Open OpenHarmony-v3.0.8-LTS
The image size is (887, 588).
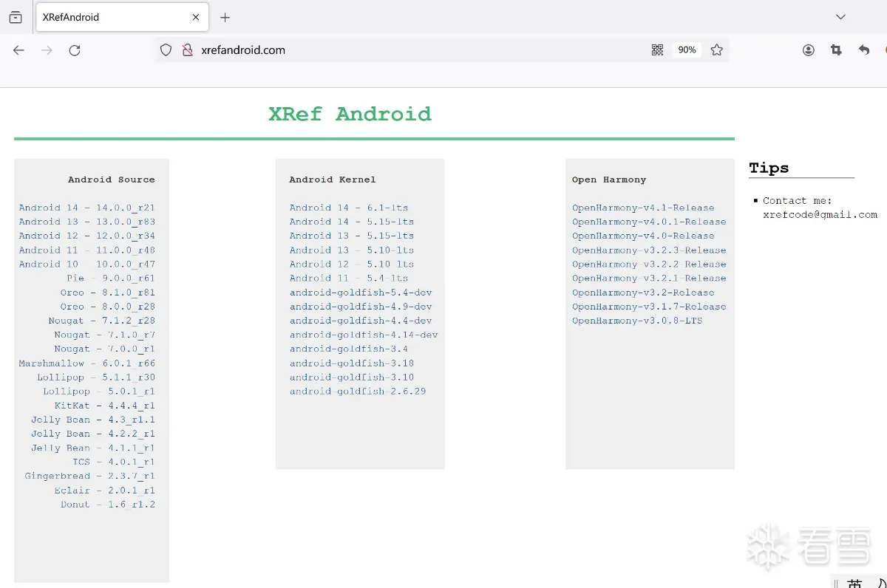pos(637,321)
